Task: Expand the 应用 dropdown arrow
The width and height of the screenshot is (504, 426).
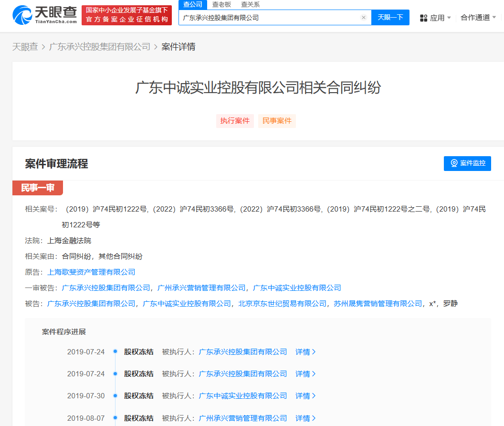Action: click(x=449, y=18)
